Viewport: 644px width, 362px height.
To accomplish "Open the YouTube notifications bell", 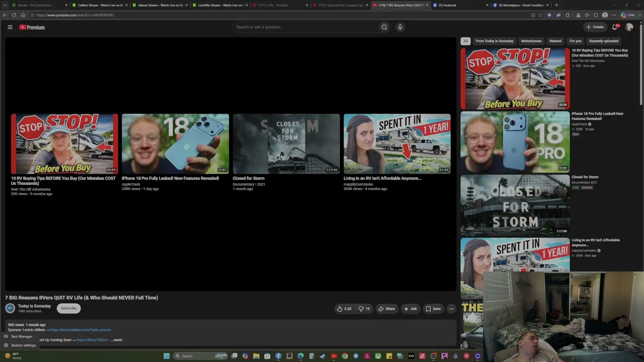I will [615, 27].
